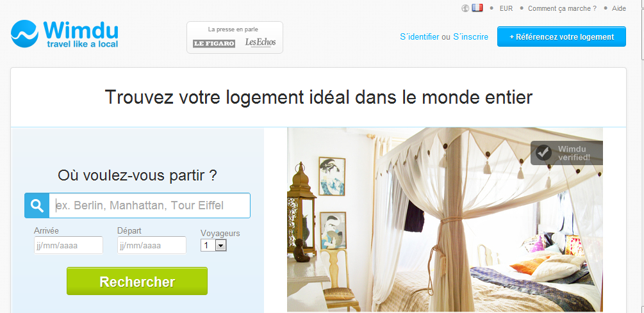This screenshot has width=644, height=313.
Task: Open the Le Figaro press logo
Action: (x=214, y=44)
